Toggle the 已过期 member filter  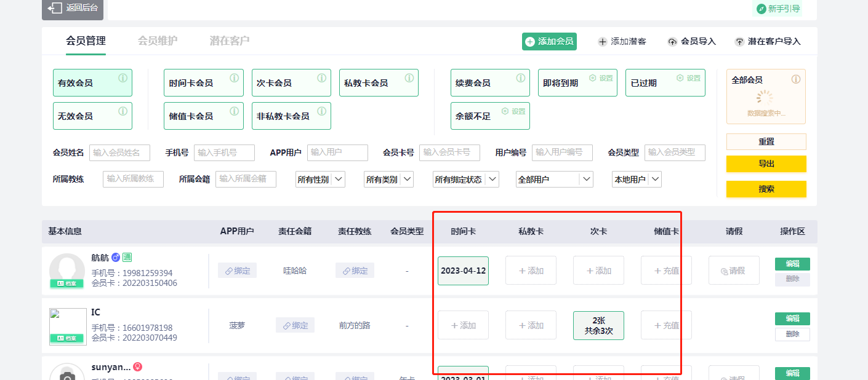click(664, 83)
